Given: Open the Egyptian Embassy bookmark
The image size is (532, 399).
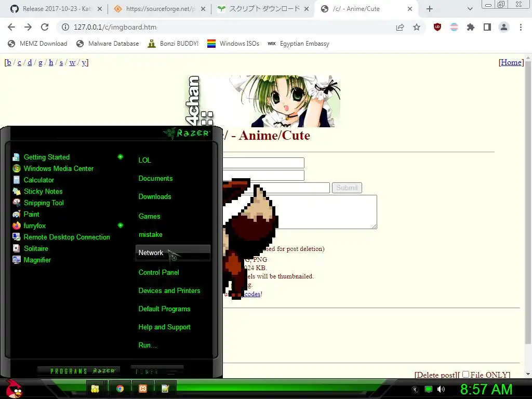Looking at the screenshot, I should tap(299, 44).
